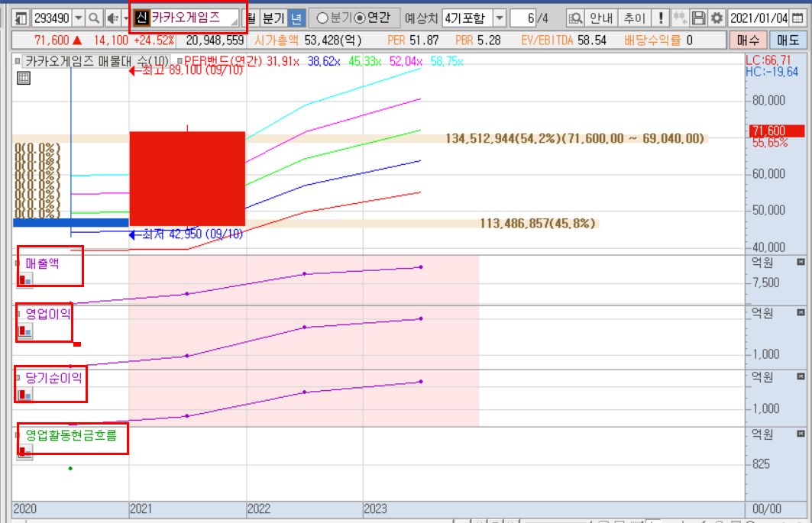Switch to the 분기 period button

pyautogui.click(x=273, y=18)
